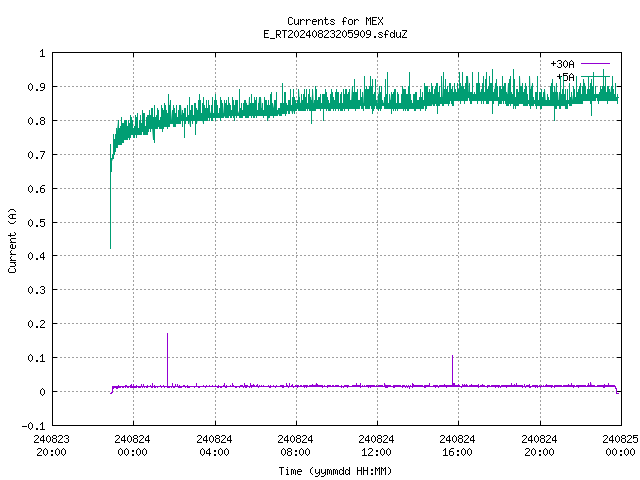This screenshot has height=480, width=640.
Task: Click the y-axis tick label 0.7
Action: point(36,155)
